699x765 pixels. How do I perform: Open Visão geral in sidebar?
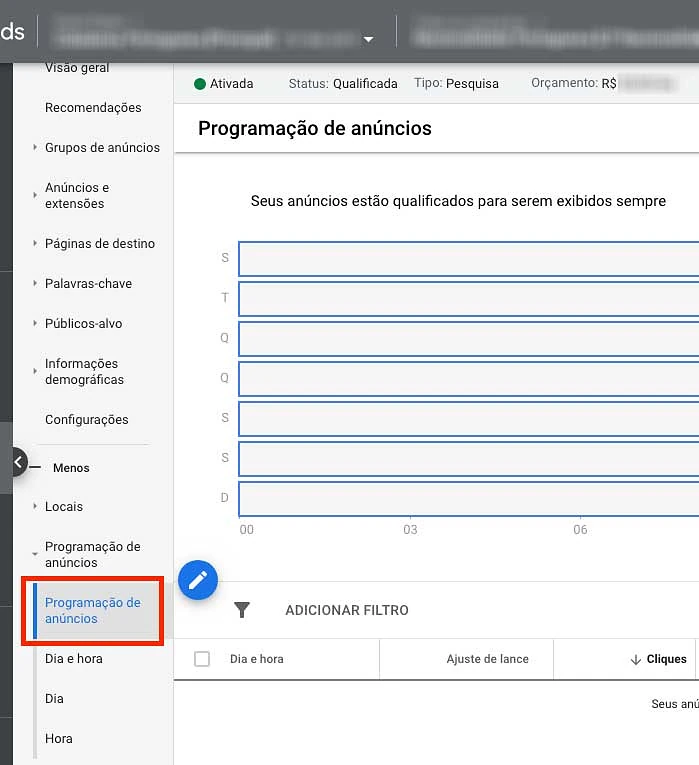point(77,67)
